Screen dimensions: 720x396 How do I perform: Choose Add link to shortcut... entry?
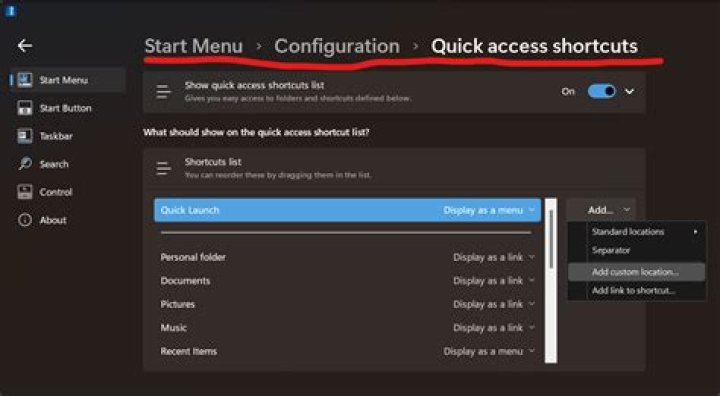click(x=637, y=290)
